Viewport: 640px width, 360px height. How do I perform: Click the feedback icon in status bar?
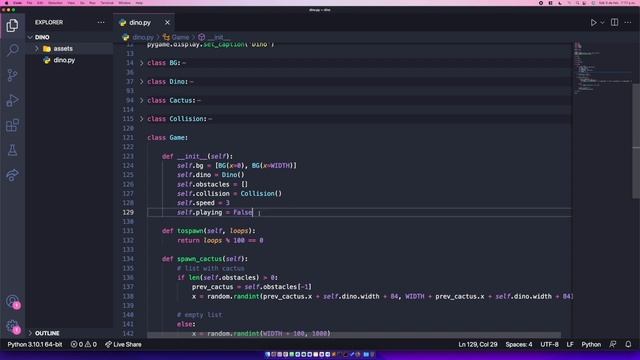click(x=613, y=344)
